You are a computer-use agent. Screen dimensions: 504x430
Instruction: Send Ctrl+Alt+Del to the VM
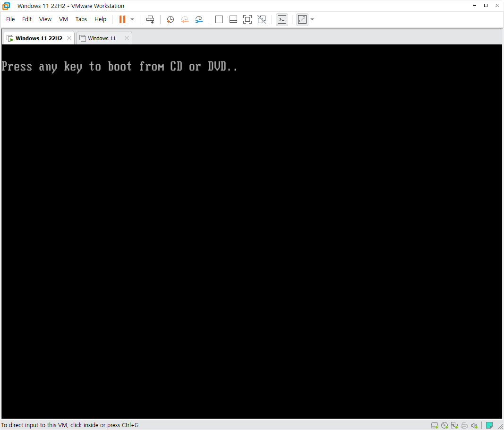tap(150, 19)
